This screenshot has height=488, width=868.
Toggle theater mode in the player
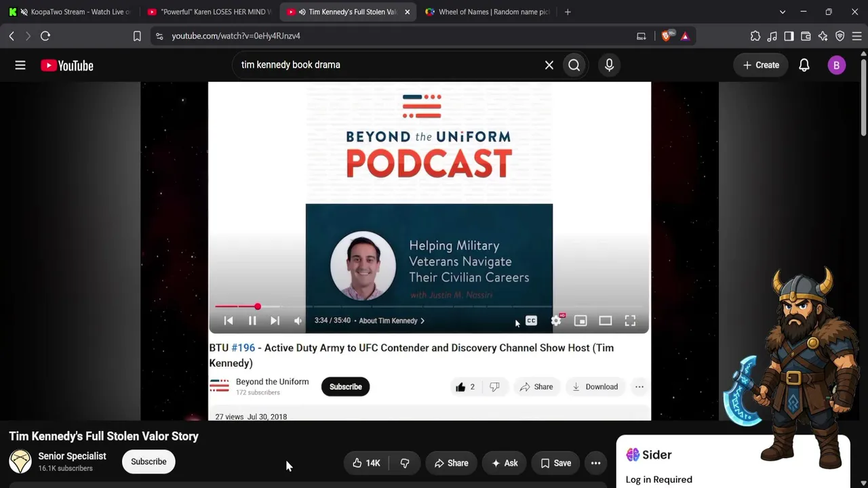tap(606, 321)
